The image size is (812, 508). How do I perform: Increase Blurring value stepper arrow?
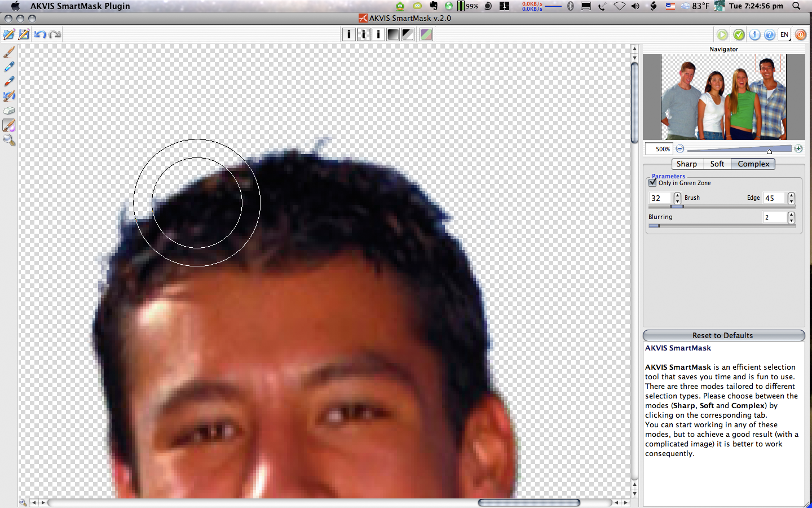[x=791, y=214]
